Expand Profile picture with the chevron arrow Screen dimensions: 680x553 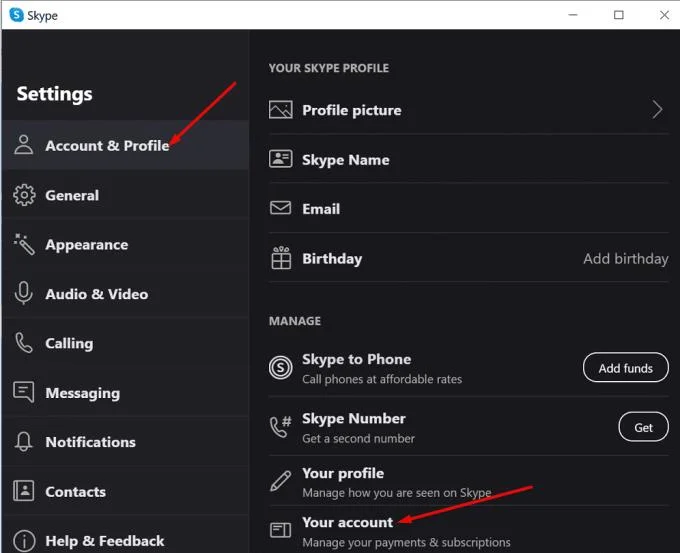coord(657,109)
